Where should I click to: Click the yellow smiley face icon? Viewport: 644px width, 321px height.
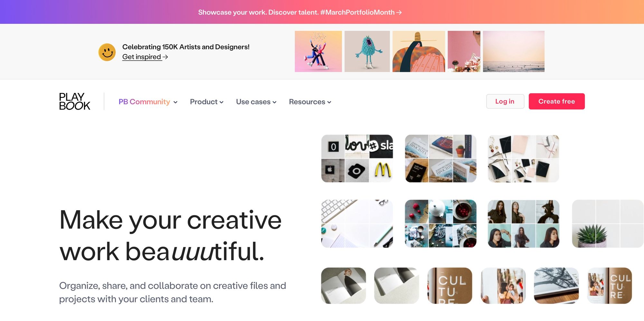(x=107, y=52)
